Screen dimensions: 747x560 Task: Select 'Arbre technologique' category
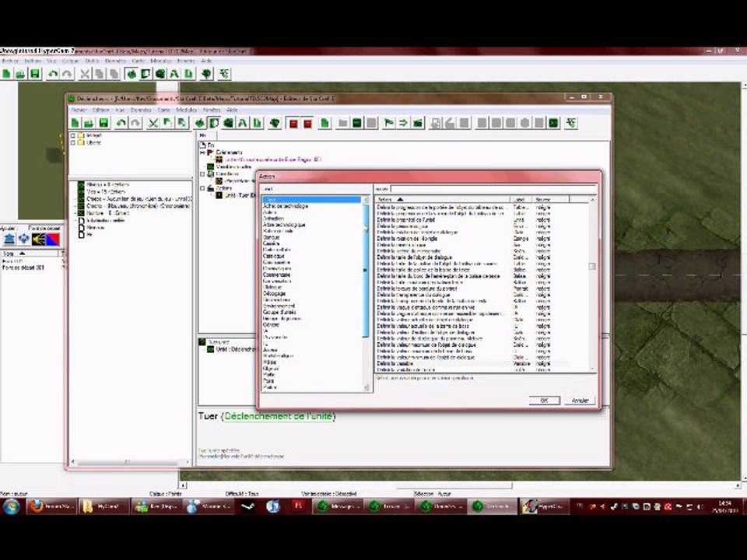pyautogui.click(x=285, y=225)
